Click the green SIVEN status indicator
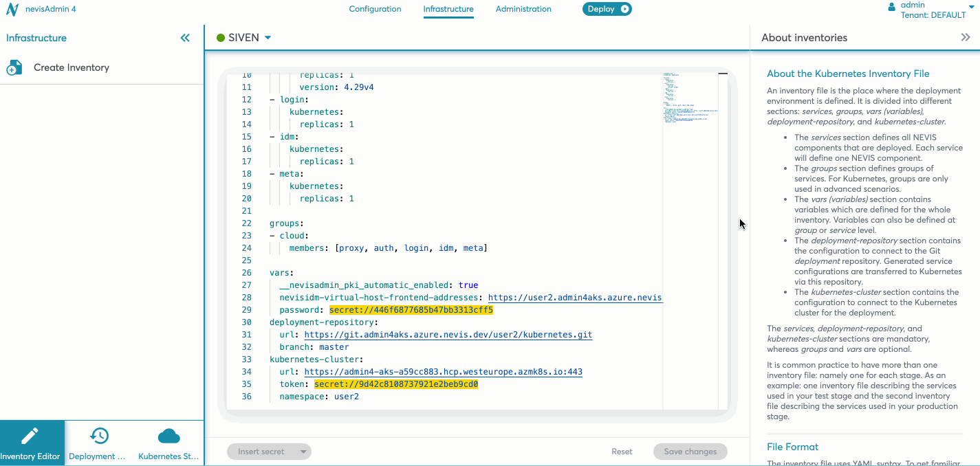Viewport: 980px width, 466px height. 221,38
